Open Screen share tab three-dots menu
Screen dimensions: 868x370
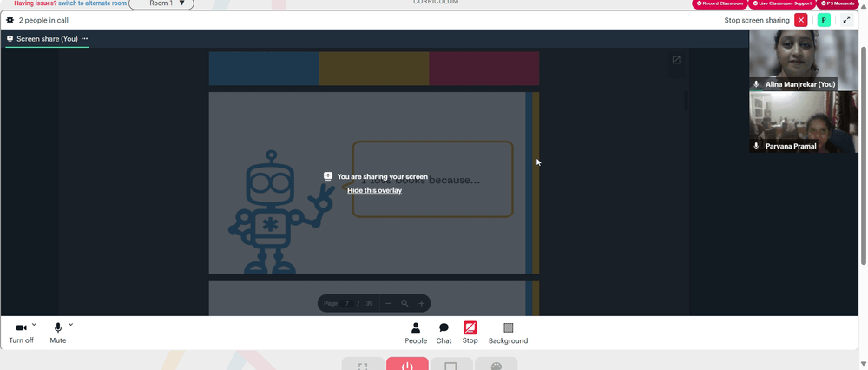[85, 39]
